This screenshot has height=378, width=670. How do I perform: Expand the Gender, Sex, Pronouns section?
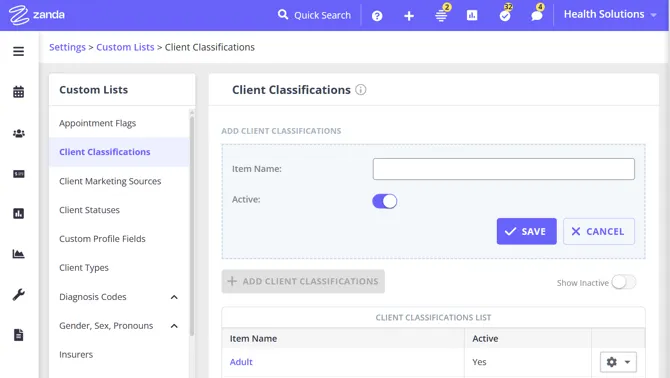[174, 326]
